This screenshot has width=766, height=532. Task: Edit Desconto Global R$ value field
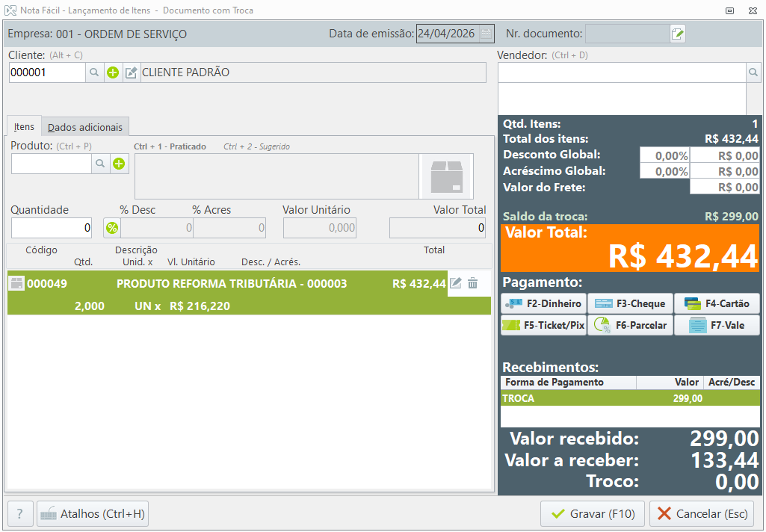pos(725,156)
